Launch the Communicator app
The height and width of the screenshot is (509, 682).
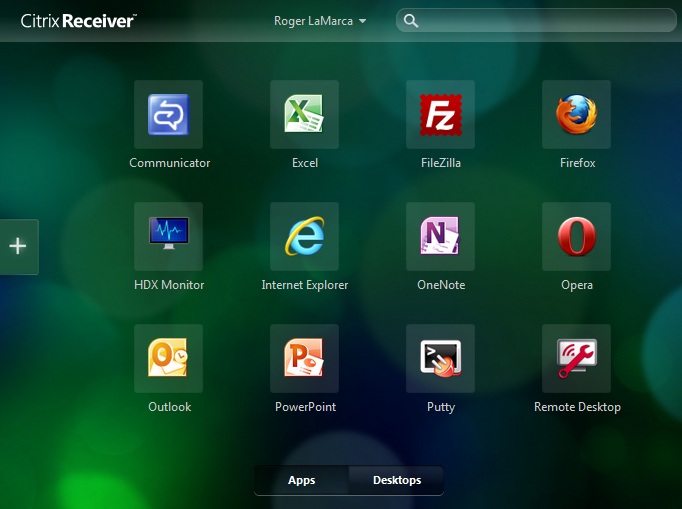[168, 115]
